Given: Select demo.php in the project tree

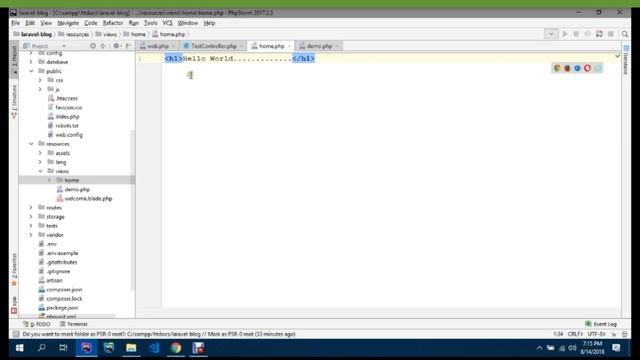Looking at the screenshot, I should pos(73,189).
